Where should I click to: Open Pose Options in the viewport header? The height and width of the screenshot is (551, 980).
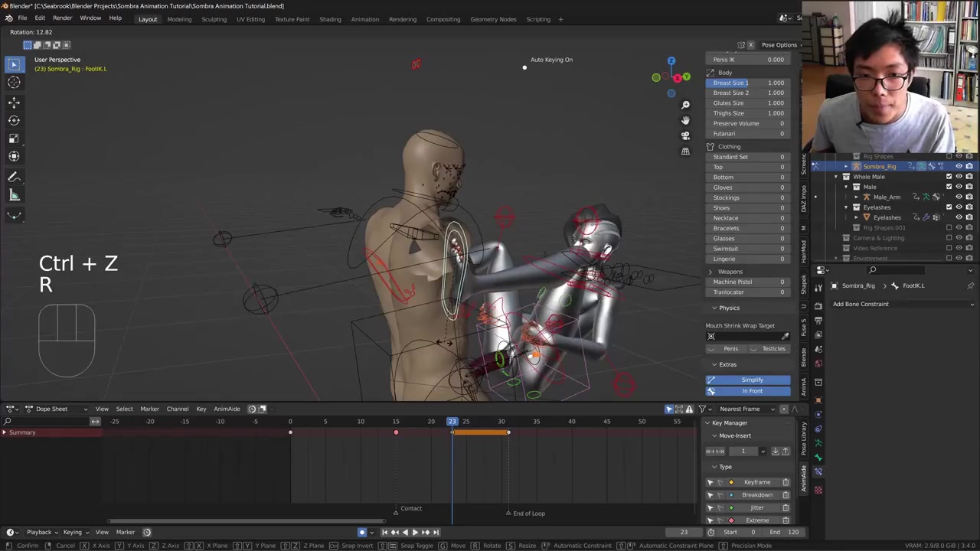779,44
